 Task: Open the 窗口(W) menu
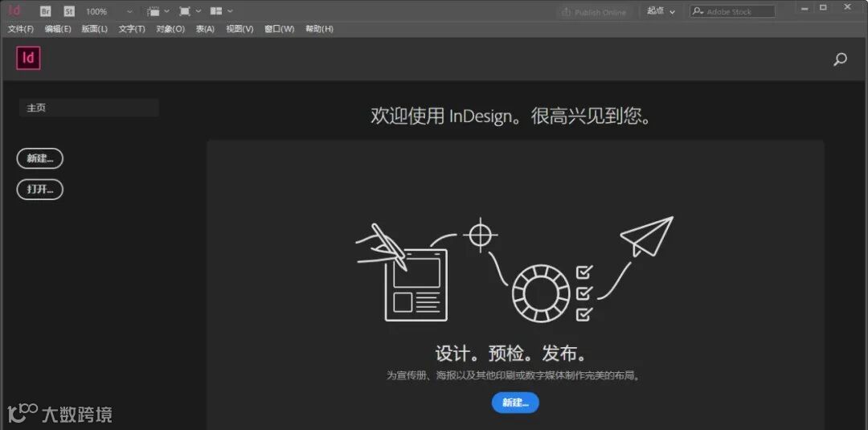(x=279, y=29)
